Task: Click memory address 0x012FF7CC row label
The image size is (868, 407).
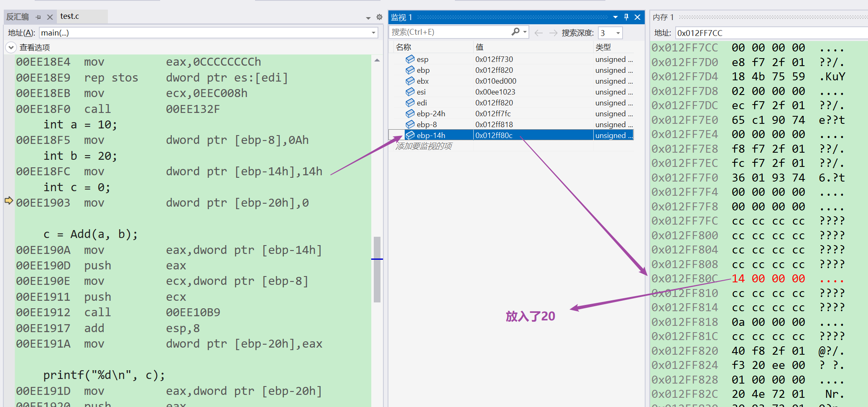Action: click(684, 48)
